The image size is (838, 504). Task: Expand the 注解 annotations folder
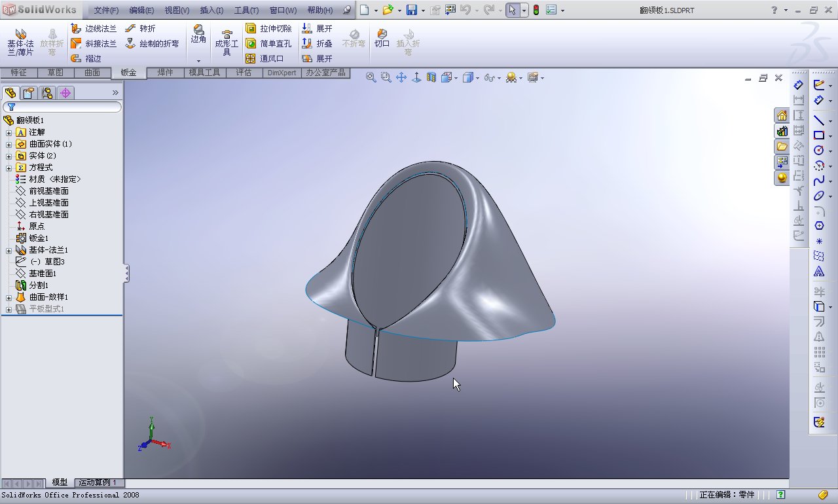[9, 132]
